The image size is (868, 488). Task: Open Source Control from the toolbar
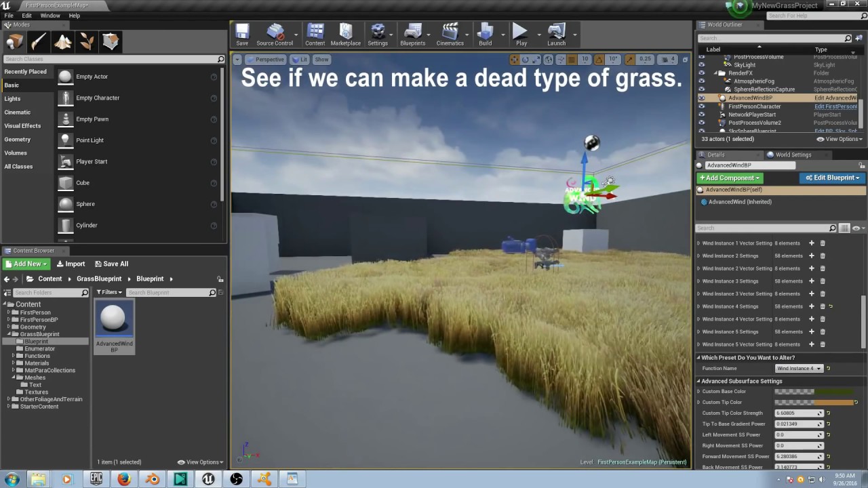275,35
